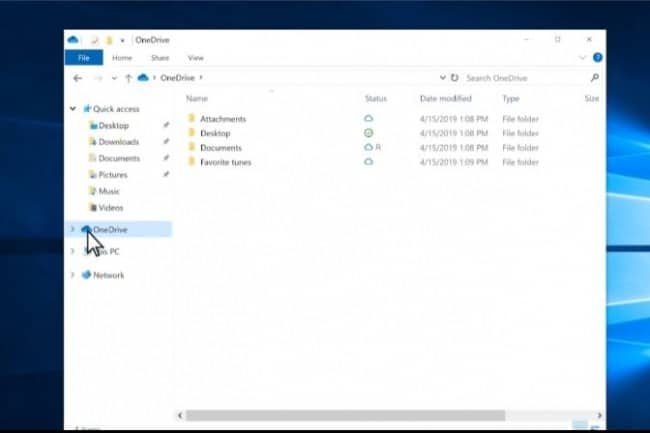
Task: Collapse the Quick access tree node
Action: (72, 109)
